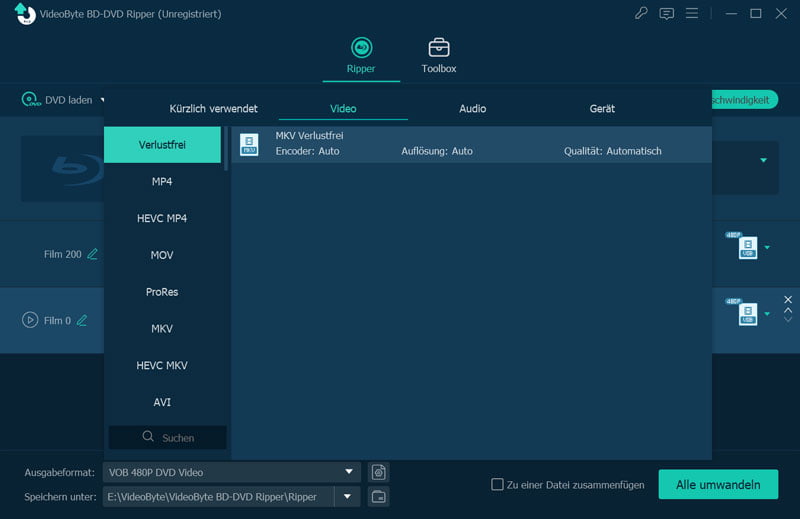Screen dimensions: 800x519
Task: Remove Film 0 with the X icon
Action: coord(788,300)
